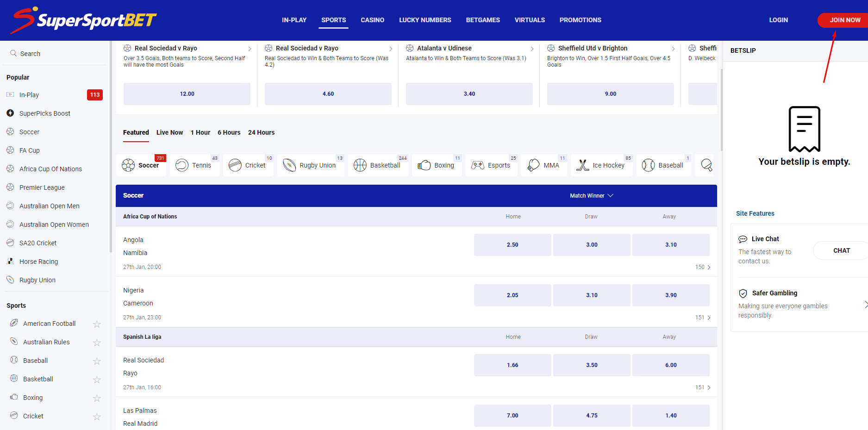Click the Rugby Union sidebar ball icon
Screen dimensions: 868x430
coord(10,280)
